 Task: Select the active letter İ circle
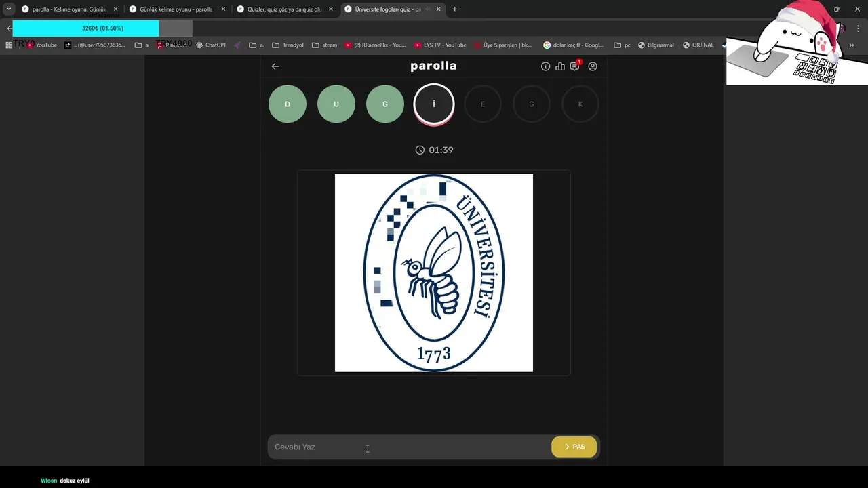434,104
